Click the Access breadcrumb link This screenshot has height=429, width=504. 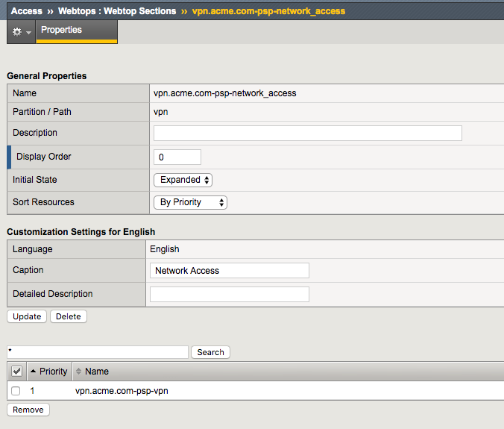tap(27, 11)
